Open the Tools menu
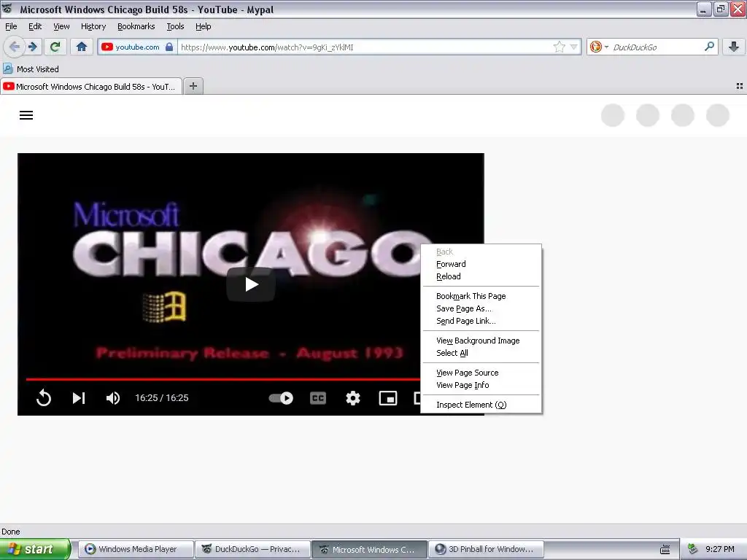Screen dimensions: 747x560 click(175, 26)
